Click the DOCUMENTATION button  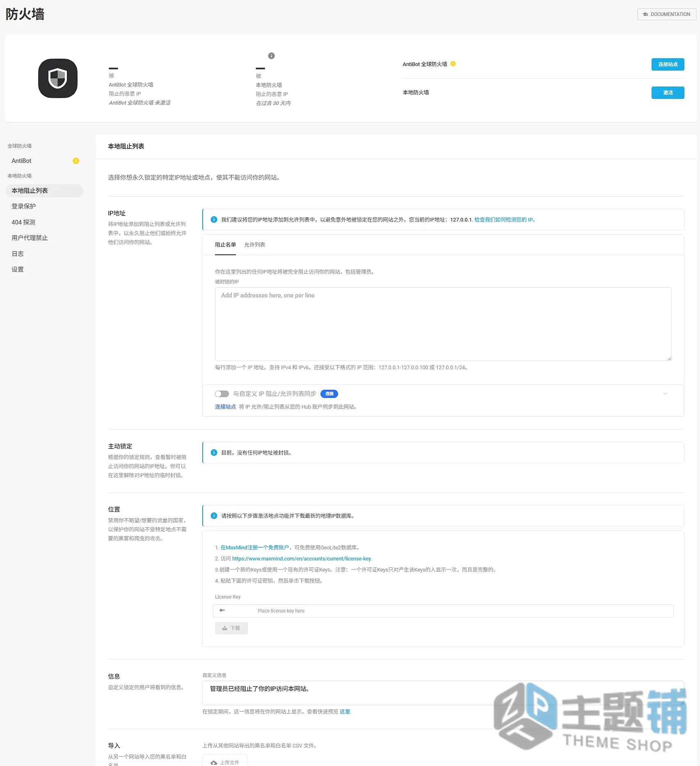(666, 14)
